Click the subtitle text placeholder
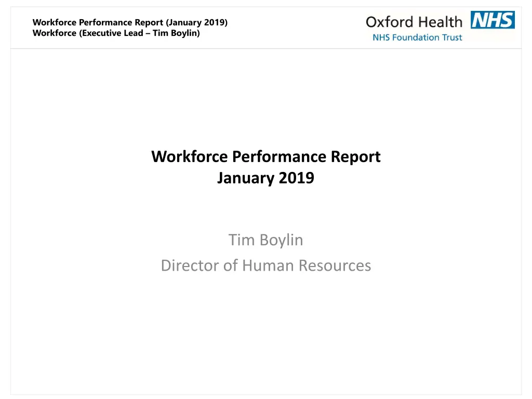 point(265,252)
